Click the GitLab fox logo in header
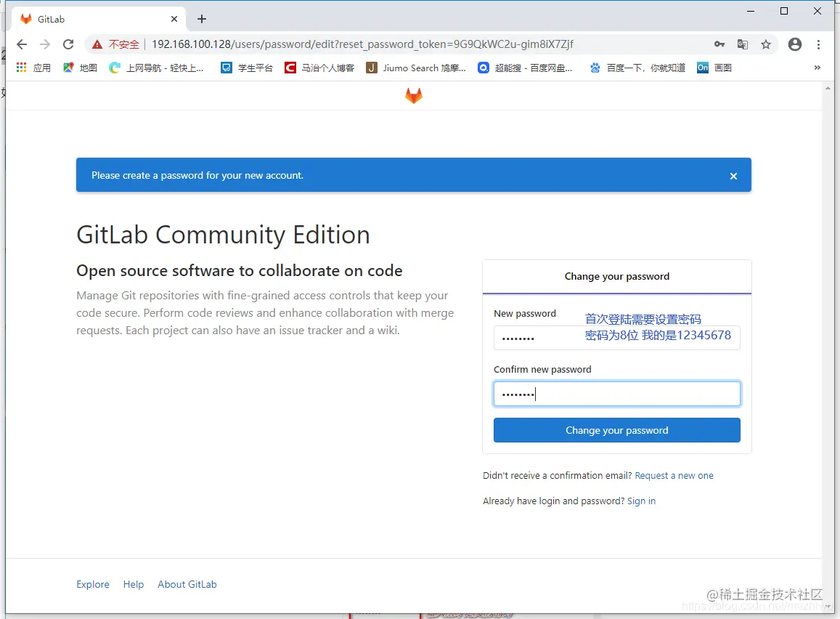Image resolution: width=840 pixels, height=619 pixels. click(414, 96)
